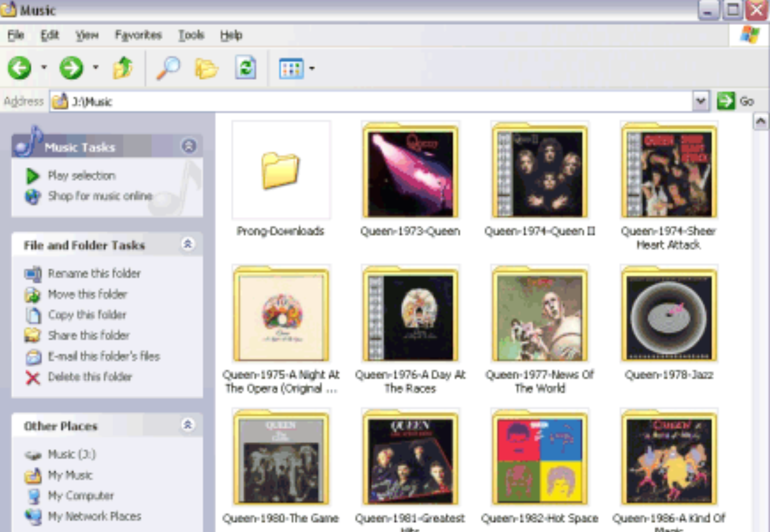The height and width of the screenshot is (532, 770).
Task: Select the Queen-1982-Hot Space folder thumbnail
Action: pos(540,457)
